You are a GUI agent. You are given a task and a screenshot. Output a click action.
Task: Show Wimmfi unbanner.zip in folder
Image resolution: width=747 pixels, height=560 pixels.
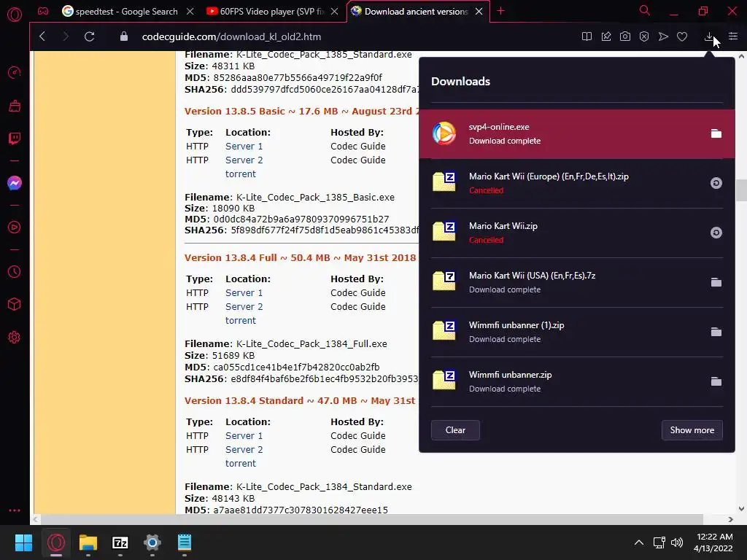point(716,381)
